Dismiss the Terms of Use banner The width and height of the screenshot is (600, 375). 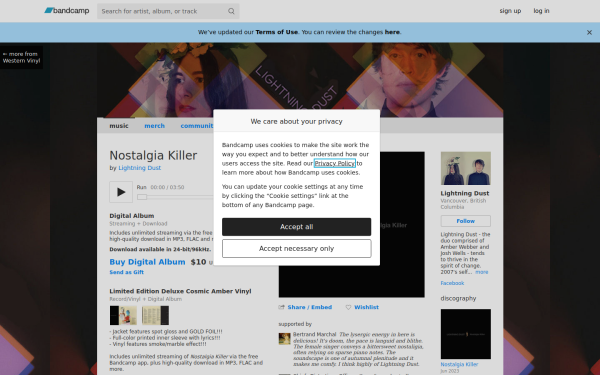[x=589, y=33]
